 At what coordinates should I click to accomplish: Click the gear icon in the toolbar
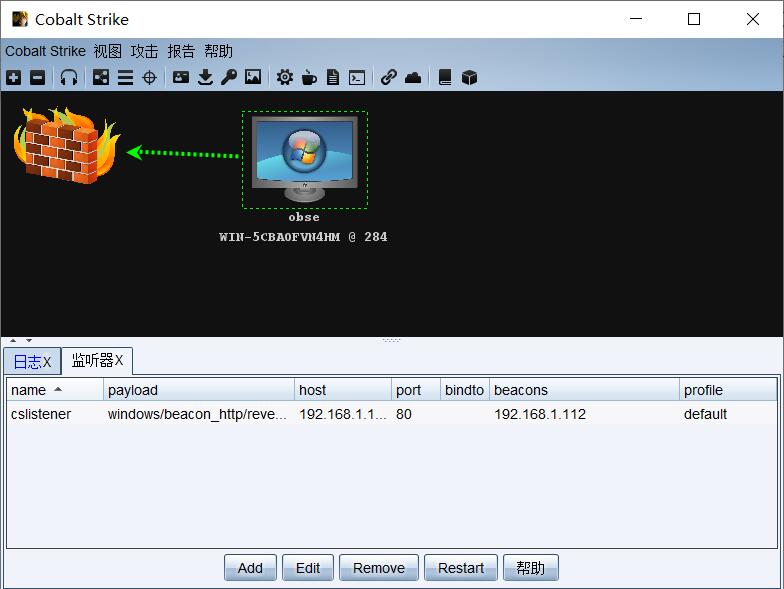285,77
